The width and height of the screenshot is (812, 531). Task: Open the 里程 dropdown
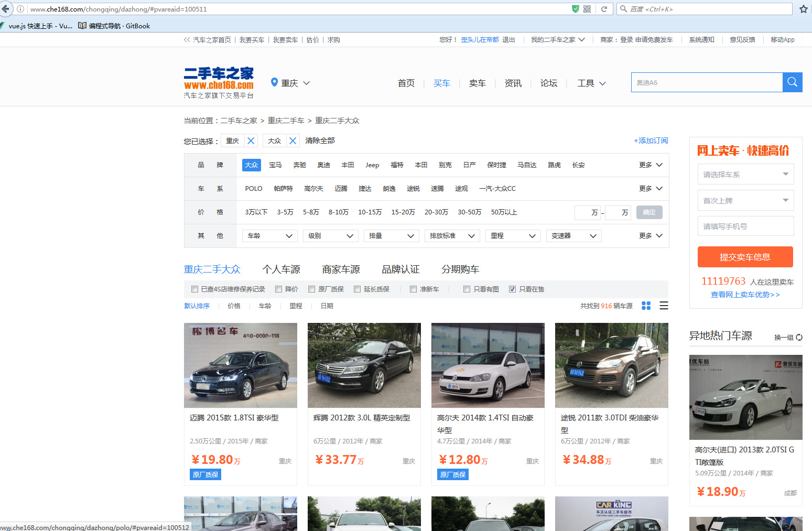[513, 236]
